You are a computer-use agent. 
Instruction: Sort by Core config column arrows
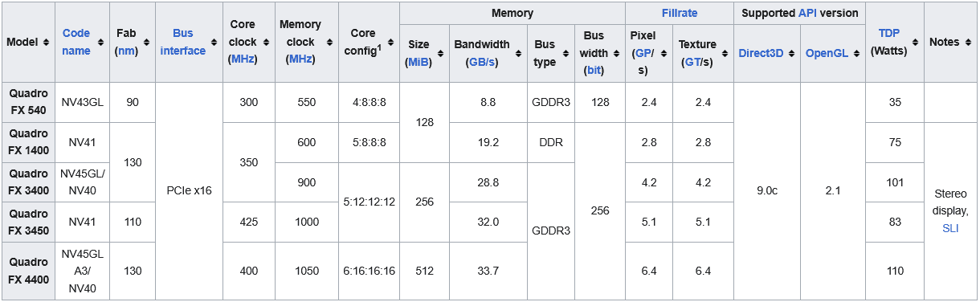[389, 42]
